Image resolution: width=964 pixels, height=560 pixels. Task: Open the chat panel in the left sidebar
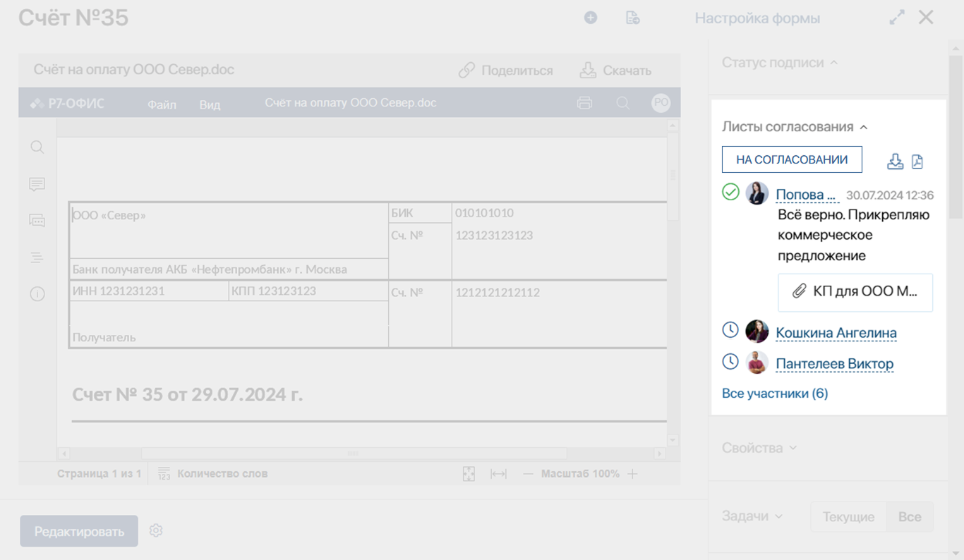pyautogui.click(x=37, y=221)
